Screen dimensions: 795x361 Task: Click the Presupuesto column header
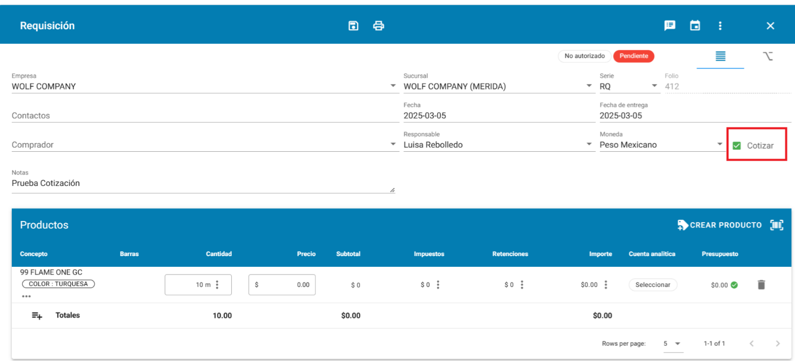[x=719, y=254]
